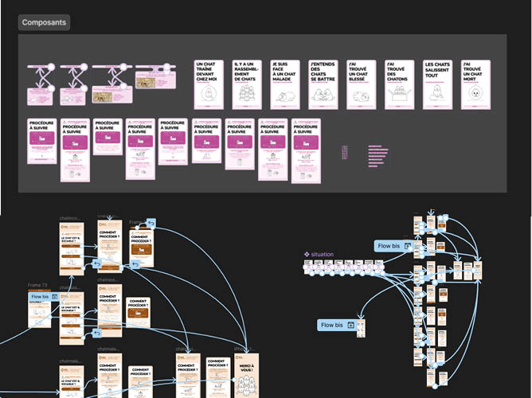532x398 pixels.
Task: Select the 'J'ai trouvé des chatons' card
Action: [x=400, y=84]
